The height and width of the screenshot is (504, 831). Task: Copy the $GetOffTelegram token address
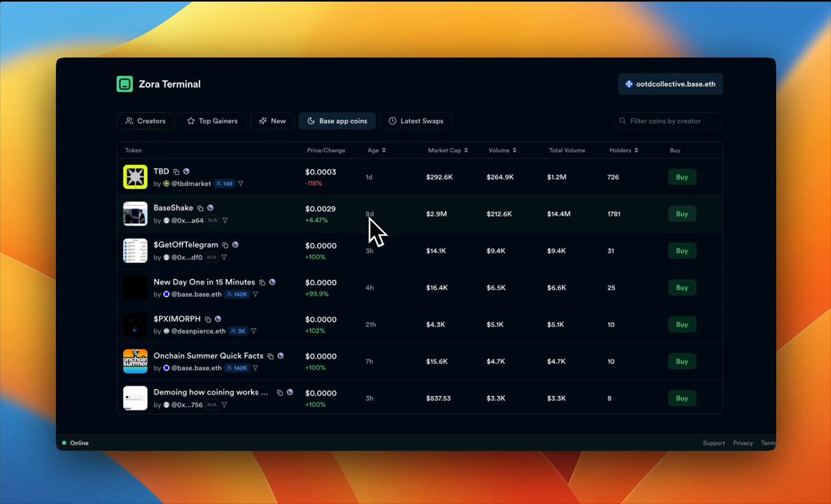[x=225, y=245]
